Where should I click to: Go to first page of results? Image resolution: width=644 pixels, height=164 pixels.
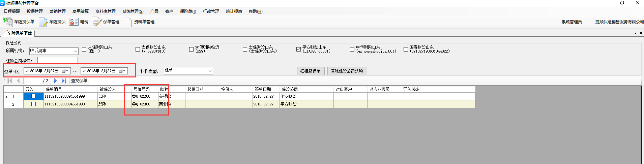pyautogui.click(x=10, y=81)
